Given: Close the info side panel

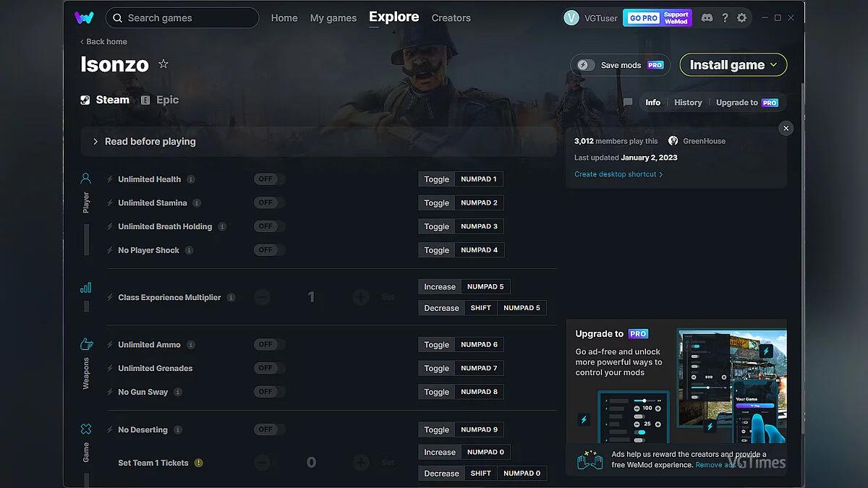Looking at the screenshot, I should 786,128.
